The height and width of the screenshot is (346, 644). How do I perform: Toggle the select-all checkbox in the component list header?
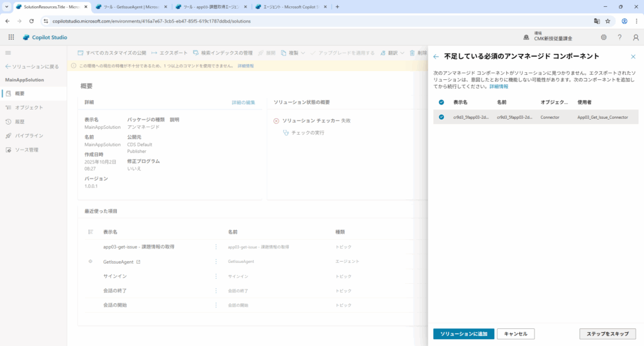click(441, 102)
